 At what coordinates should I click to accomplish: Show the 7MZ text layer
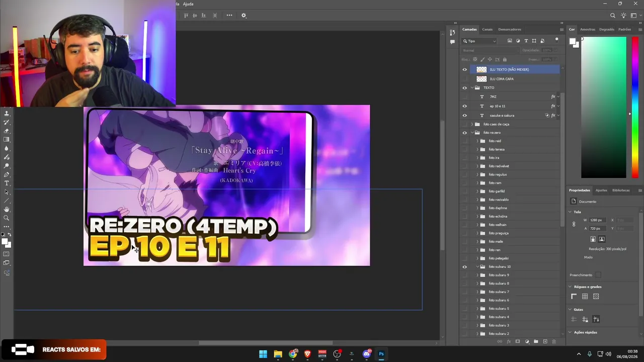click(x=464, y=97)
